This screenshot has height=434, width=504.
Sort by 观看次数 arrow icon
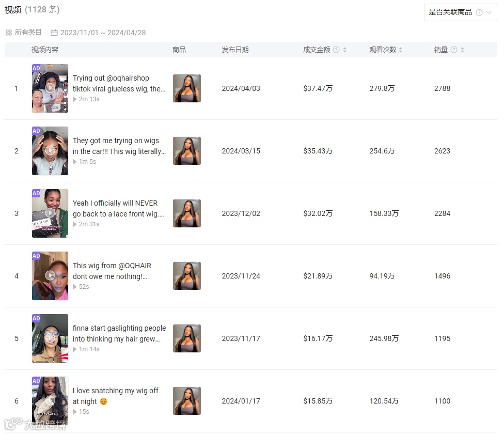click(x=401, y=50)
